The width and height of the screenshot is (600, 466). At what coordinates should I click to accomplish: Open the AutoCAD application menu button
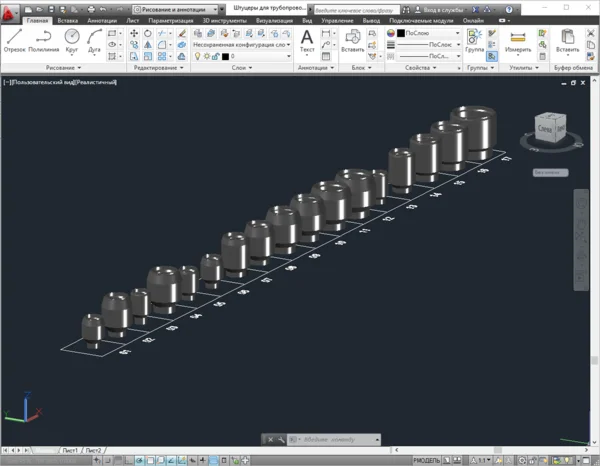point(8,13)
